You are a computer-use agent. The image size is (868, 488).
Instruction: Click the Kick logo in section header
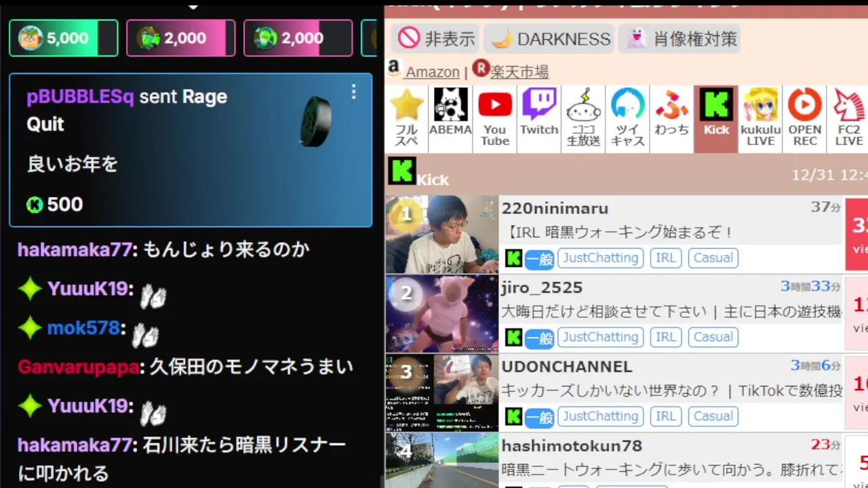click(x=401, y=171)
